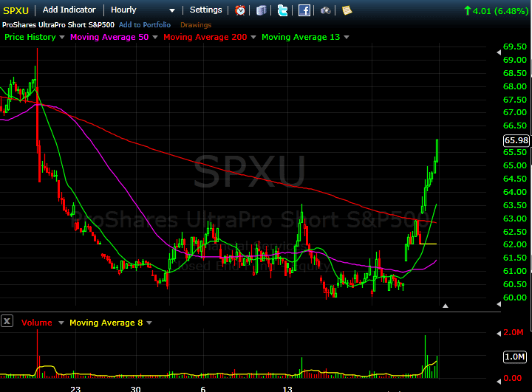The image size is (532, 392).
Task: Share chart via Twitter bird icon
Action: (x=283, y=10)
